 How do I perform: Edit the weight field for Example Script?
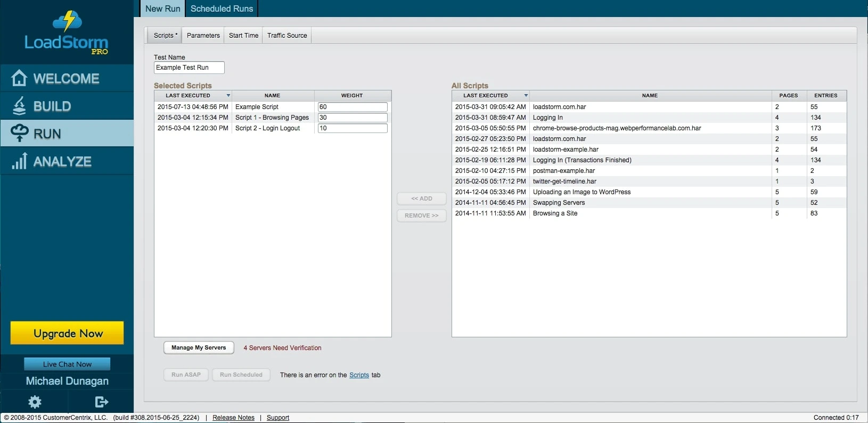352,107
